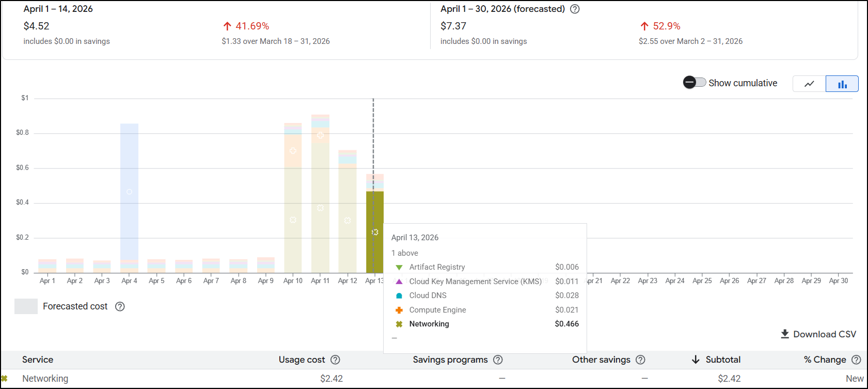
Task: Click the Usage cost column header
Action: (302, 360)
